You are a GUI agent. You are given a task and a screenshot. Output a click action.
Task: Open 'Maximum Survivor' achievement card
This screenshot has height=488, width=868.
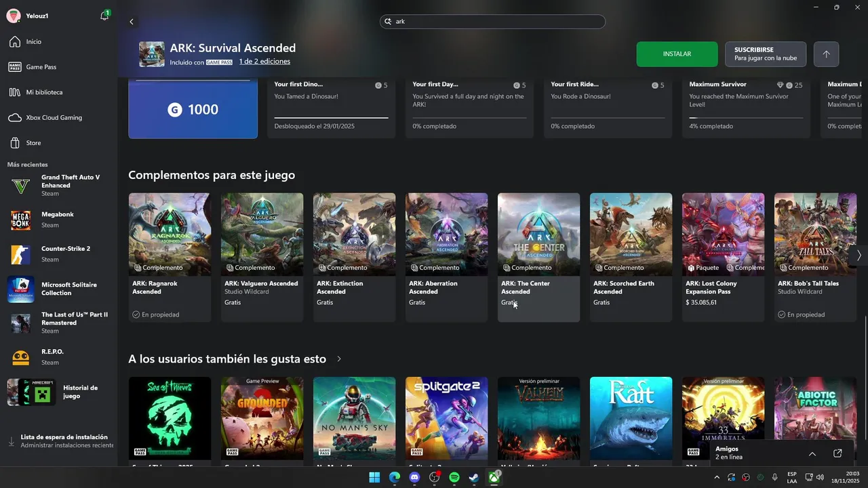tap(746, 108)
